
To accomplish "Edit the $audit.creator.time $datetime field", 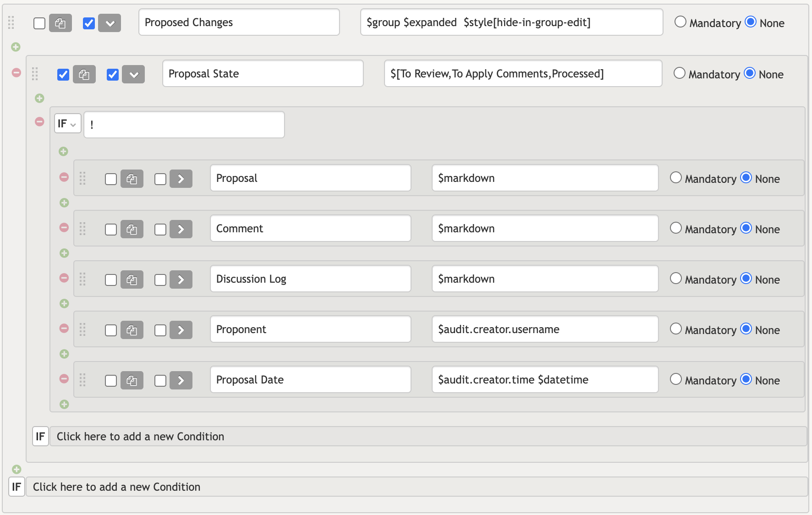I will tap(545, 379).
